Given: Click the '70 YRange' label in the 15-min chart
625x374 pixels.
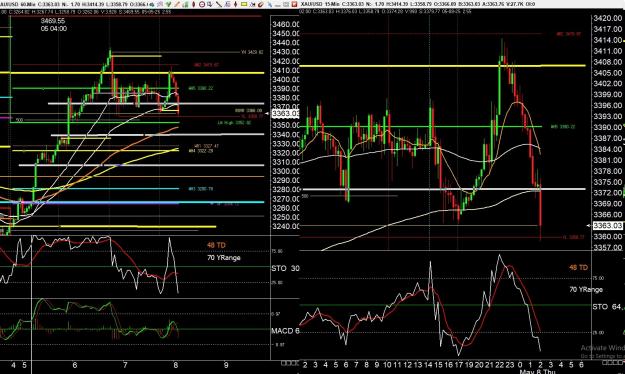Looking at the screenshot, I should (586, 289).
